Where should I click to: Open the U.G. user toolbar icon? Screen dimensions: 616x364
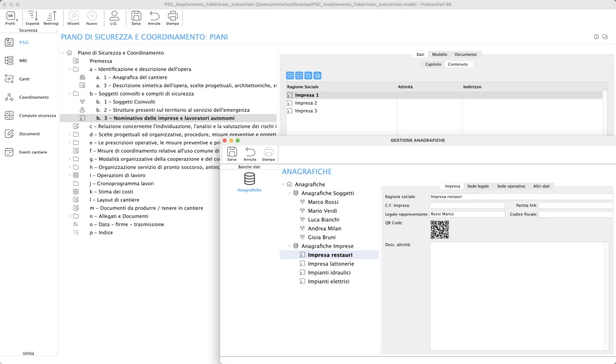tap(114, 16)
